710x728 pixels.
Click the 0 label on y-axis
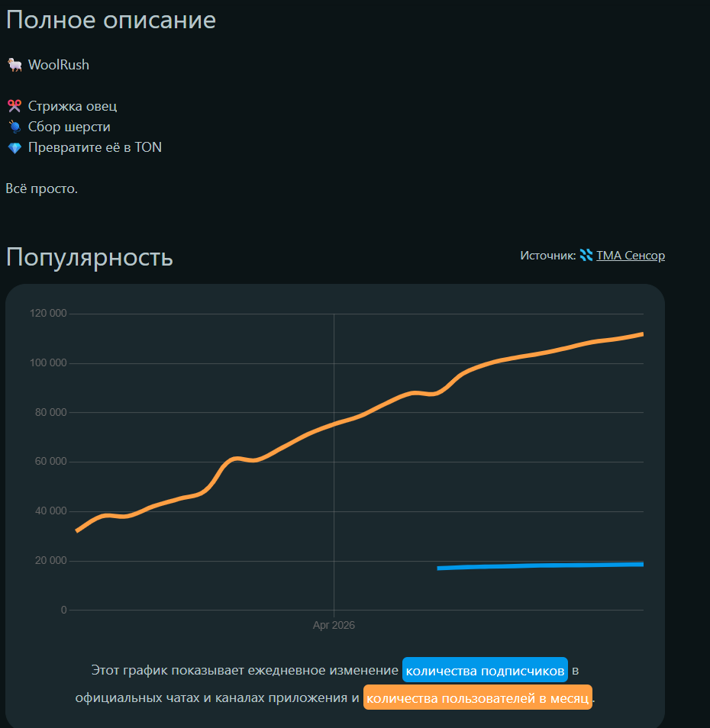click(x=63, y=610)
